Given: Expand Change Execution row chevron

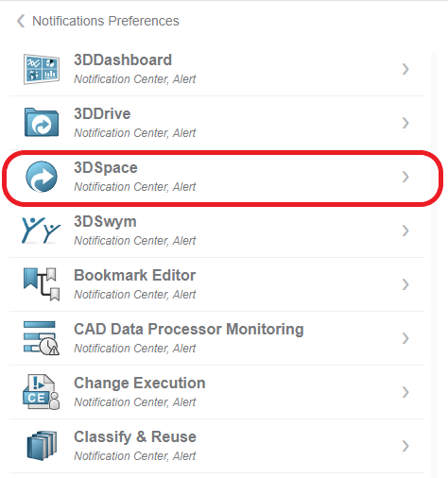Looking at the screenshot, I should 405,392.
